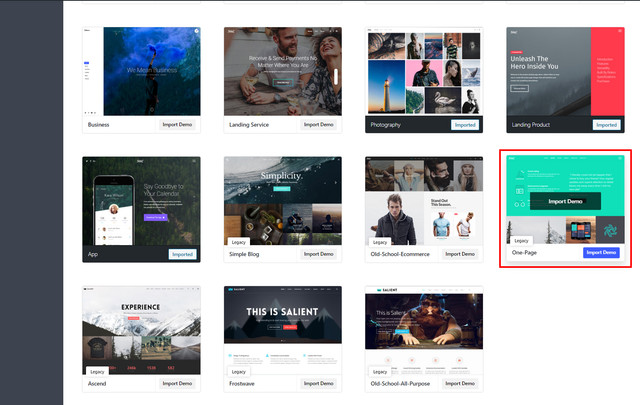Open the Ascend EXPERIENCE demo thumbnail

click(x=141, y=330)
